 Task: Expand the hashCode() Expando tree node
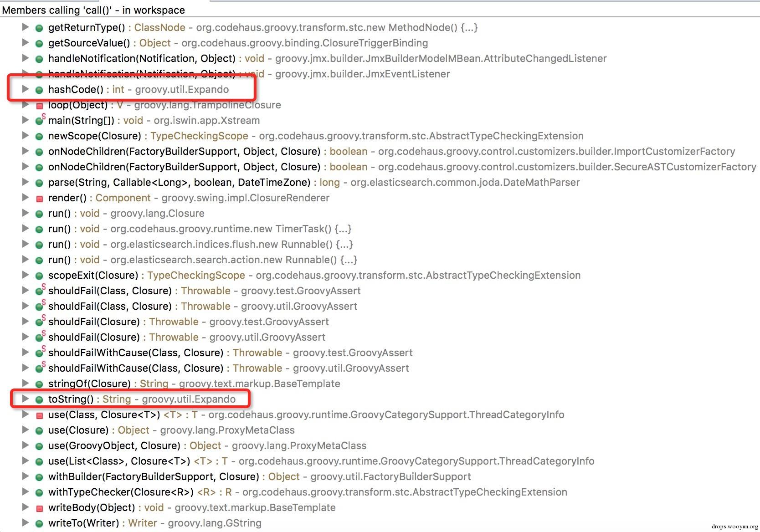pyautogui.click(x=26, y=89)
